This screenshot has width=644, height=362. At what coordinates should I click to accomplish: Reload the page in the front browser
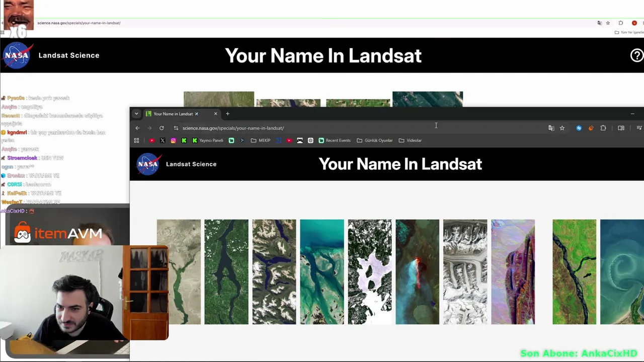162,128
